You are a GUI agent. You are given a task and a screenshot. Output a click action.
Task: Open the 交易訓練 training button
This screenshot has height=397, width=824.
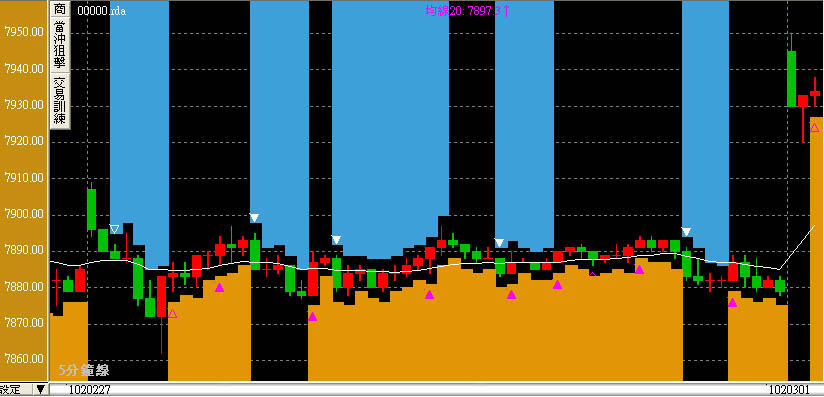60,101
